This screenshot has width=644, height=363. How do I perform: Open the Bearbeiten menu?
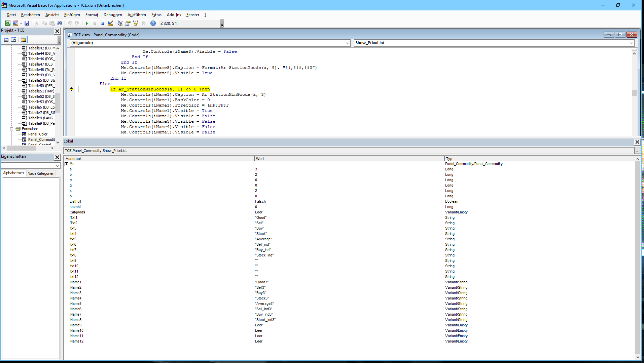[31, 15]
